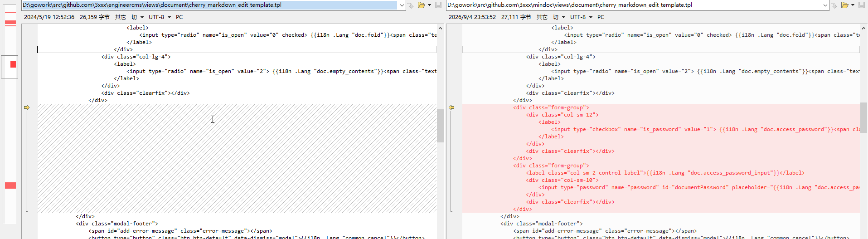Click the copy-to-left yellow arrow in right gutter

click(x=451, y=107)
